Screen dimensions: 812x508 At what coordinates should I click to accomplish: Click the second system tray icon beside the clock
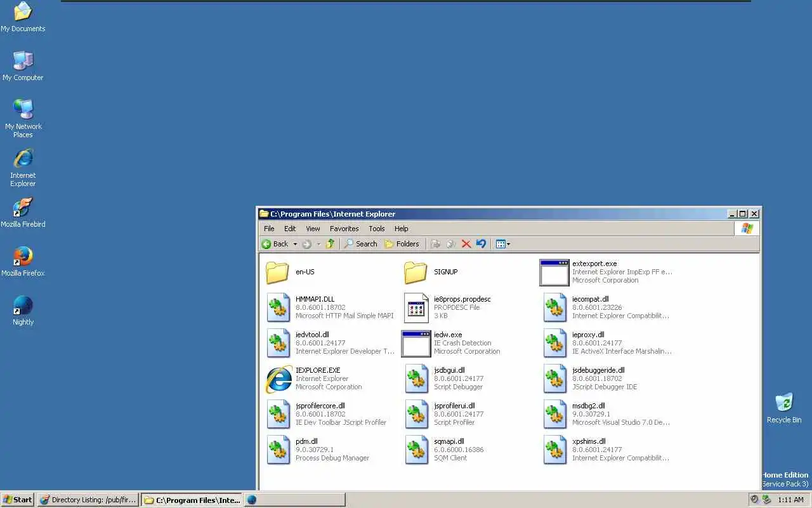[x=766, y=500]
